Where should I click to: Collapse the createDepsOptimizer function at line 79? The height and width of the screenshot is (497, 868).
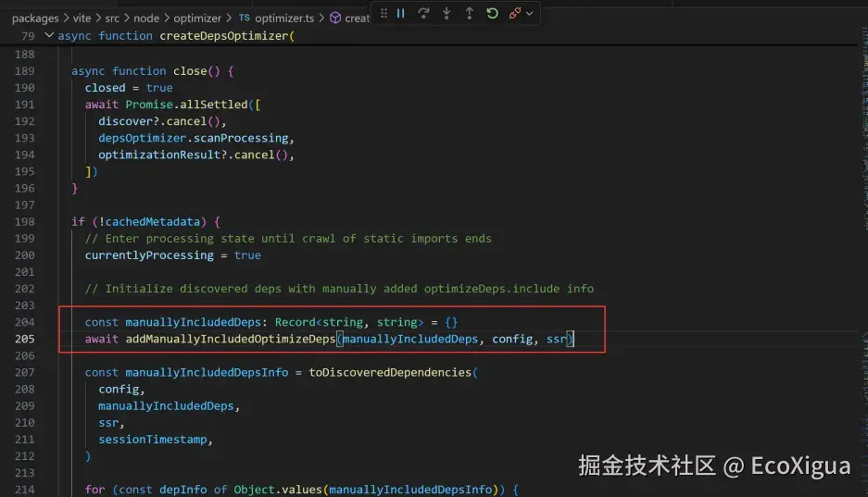click(x=49, y=35)
